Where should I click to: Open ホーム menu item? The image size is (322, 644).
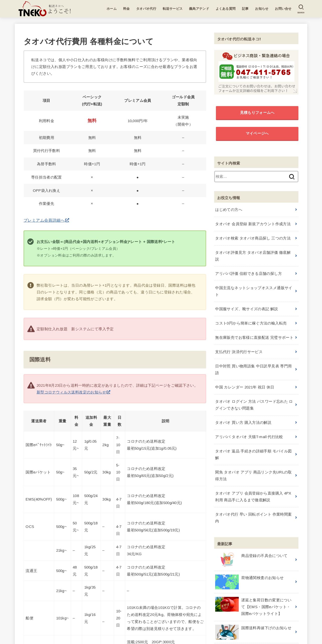click(x=111, y=9)
